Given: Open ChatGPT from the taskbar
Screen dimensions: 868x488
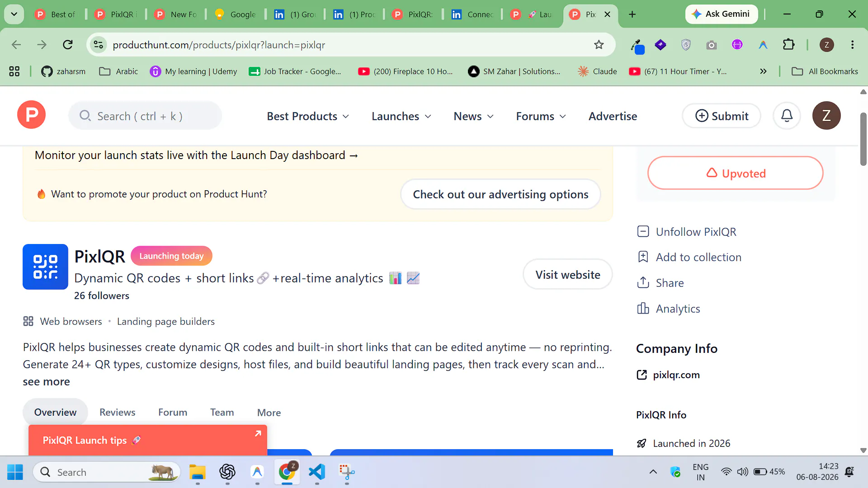Looking at the screenshot, I should [x=227, y=472].
